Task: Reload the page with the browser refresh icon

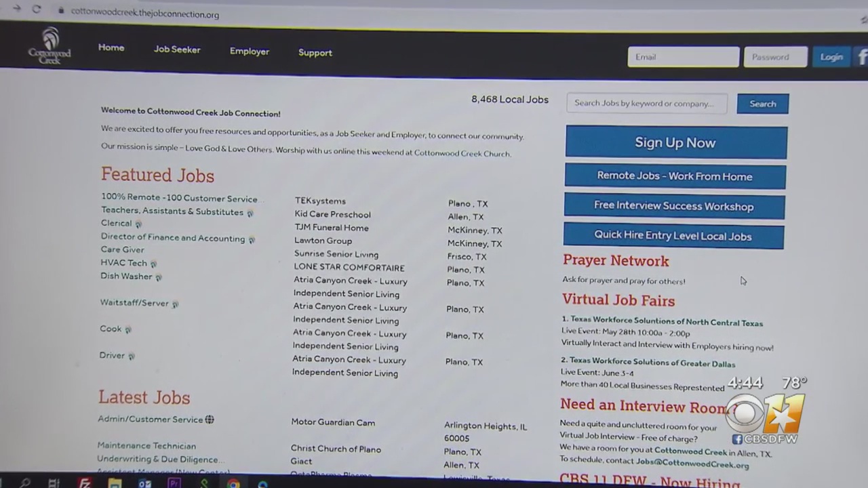Action: [37, 9]
